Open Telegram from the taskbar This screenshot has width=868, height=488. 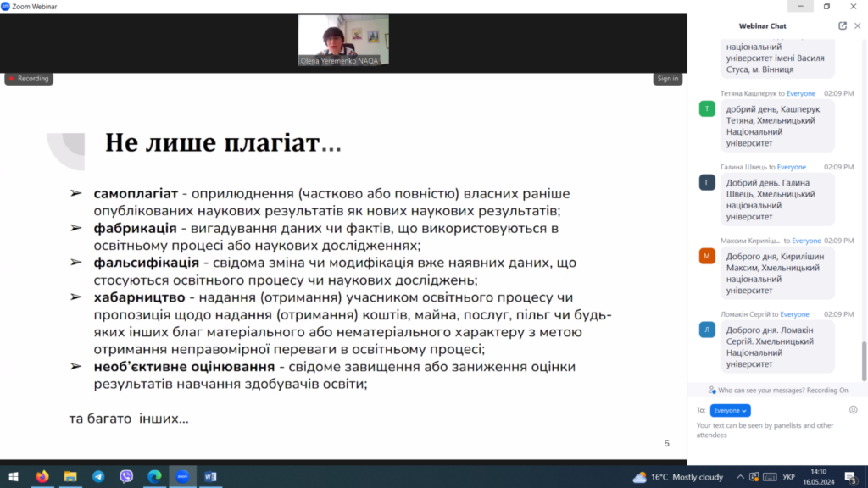click(98, 476)
